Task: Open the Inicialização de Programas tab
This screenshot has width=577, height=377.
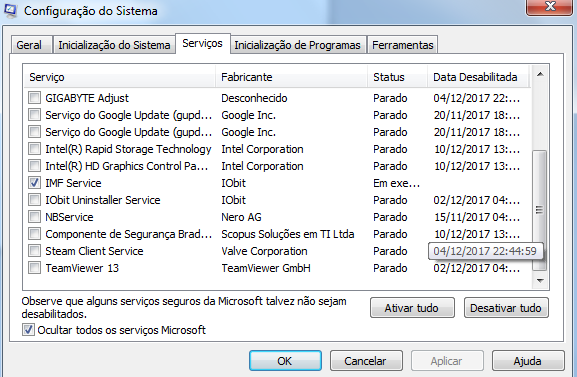Action: point(297,45)
